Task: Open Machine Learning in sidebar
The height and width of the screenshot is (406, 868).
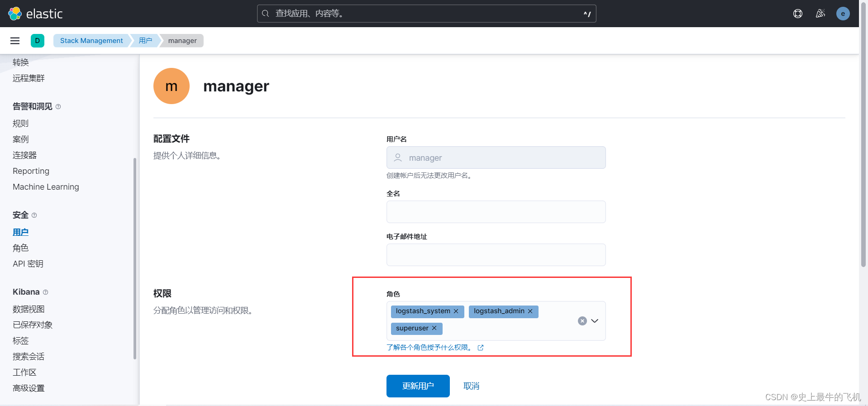Action: (46, 187)
